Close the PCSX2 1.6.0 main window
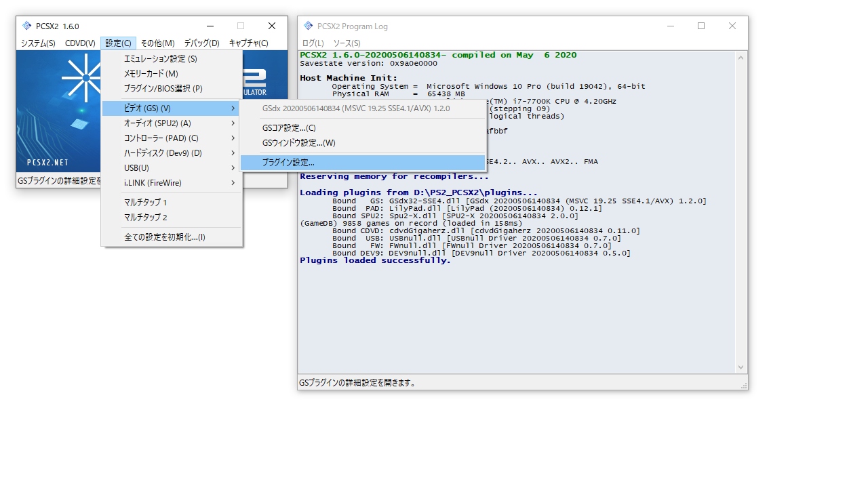Image resolution: width=868 pixels, height=488 pixels. click(x=272, y=26)
